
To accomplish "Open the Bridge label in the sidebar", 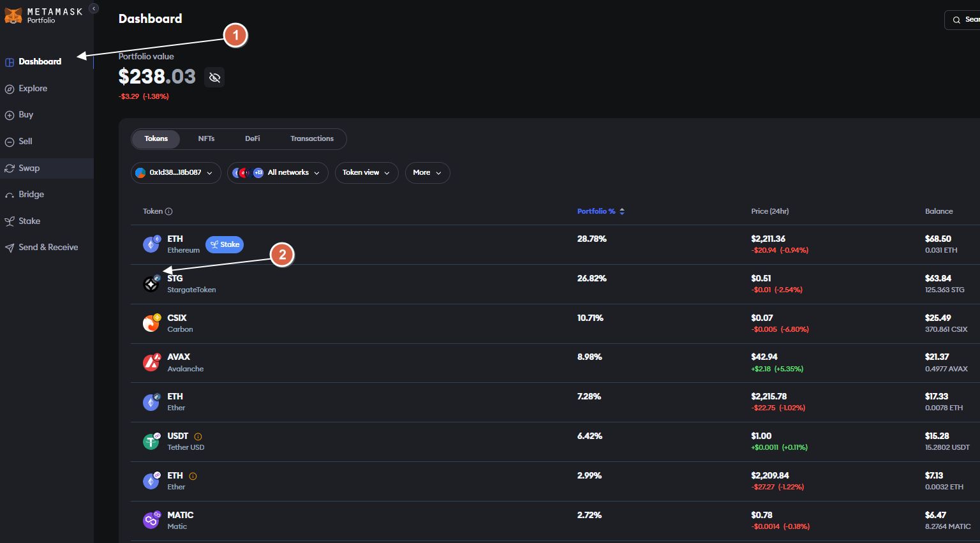I will point(31,195).
